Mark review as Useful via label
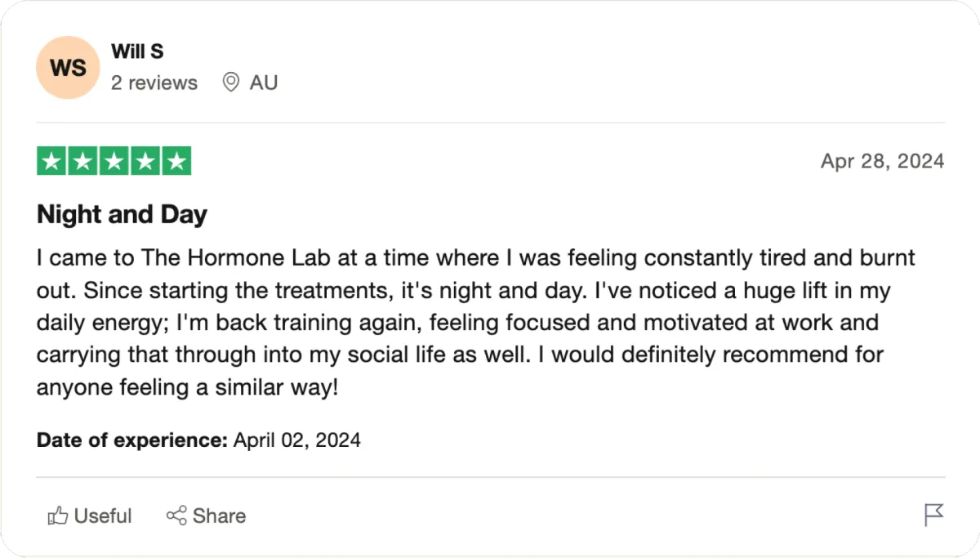Image resolution: width=980 pixels, height=558 pixels. (x=103, y=516)
